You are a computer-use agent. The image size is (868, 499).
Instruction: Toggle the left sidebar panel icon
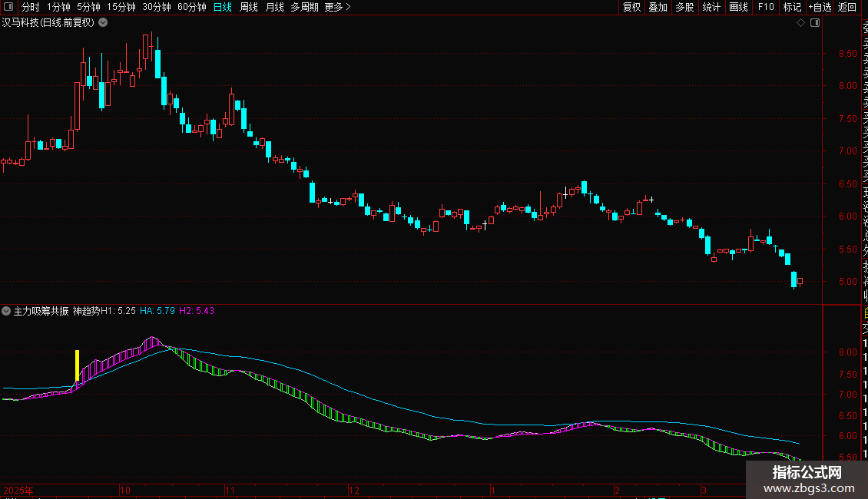click(x=8, y=7)
